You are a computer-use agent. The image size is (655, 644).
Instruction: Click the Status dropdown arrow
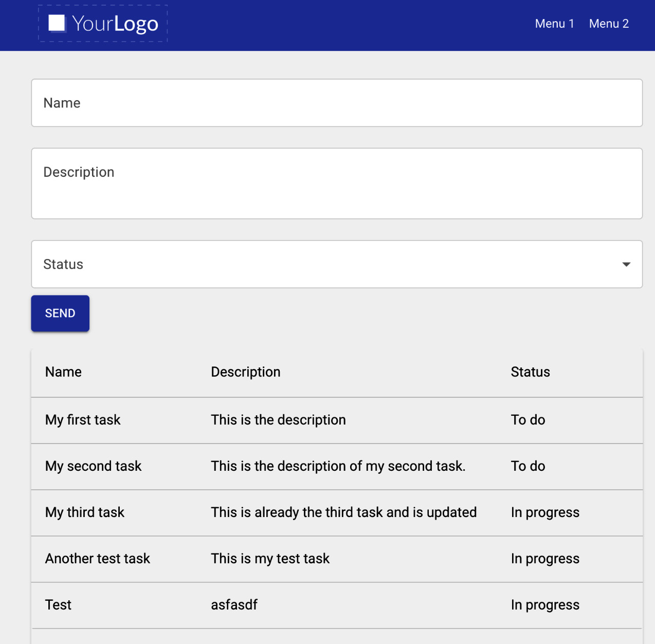(626, 264)
